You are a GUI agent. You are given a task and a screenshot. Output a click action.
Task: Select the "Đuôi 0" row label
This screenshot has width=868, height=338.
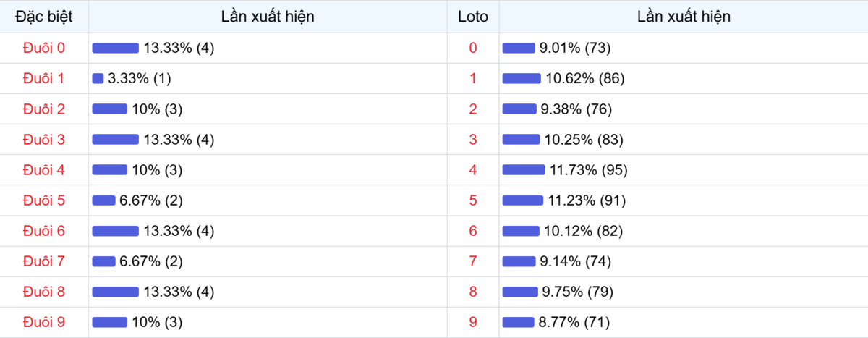click(x=43, y=48)
